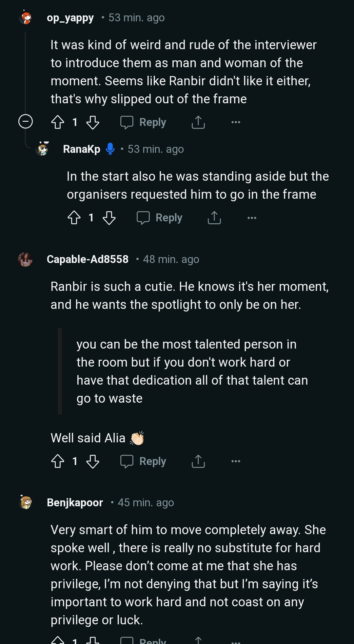Open more options on Capable-Ad8558's comment
The width and height of the screenshot is (354, 644).
pyautogui.click(x=236, y=461)
